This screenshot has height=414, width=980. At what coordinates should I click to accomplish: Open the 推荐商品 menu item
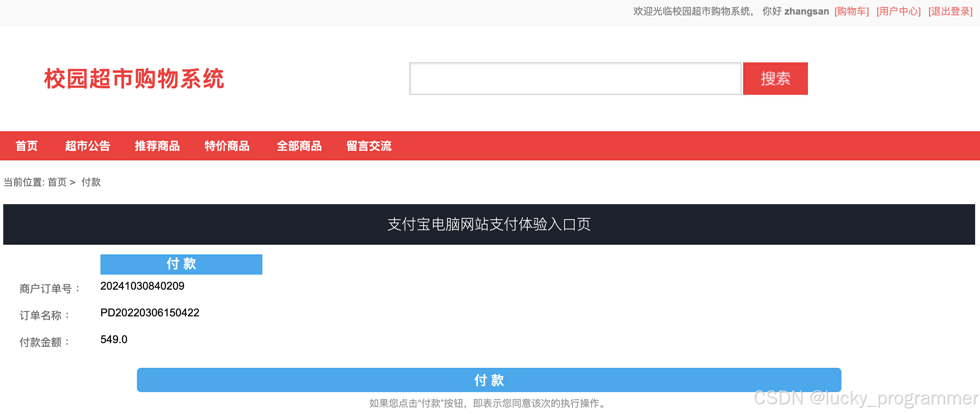[x=157, y=146]
